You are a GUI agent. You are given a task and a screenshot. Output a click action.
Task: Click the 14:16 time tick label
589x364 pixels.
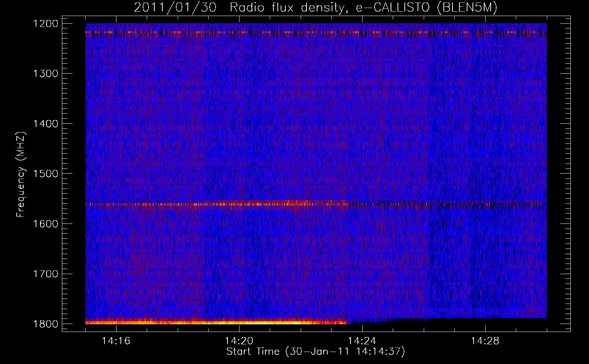pos(116,341)
